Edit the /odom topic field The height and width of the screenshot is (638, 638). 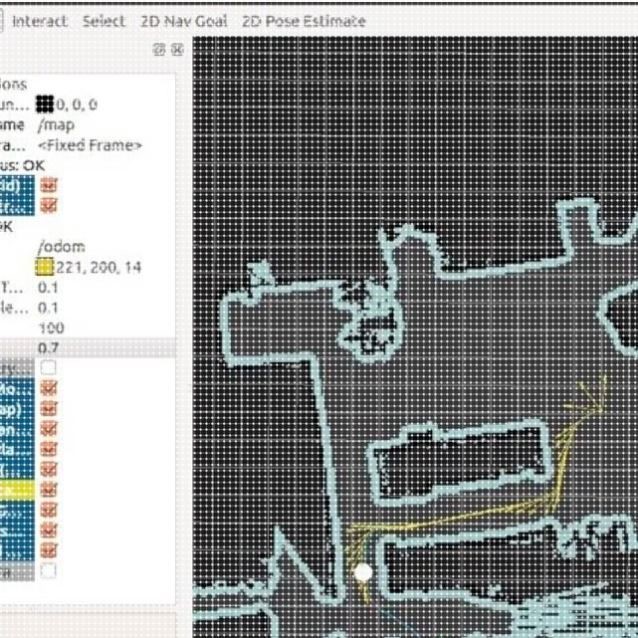[61, 247]
